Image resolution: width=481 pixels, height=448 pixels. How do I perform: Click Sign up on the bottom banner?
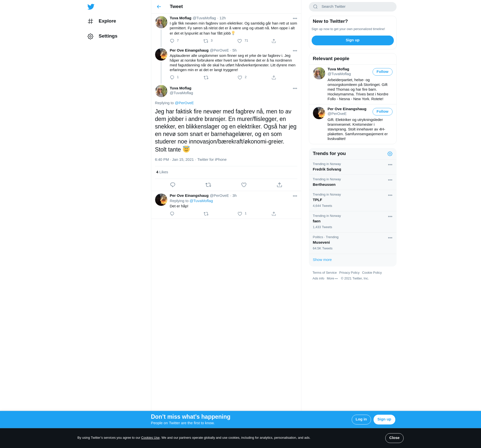[x=384, y=419]
